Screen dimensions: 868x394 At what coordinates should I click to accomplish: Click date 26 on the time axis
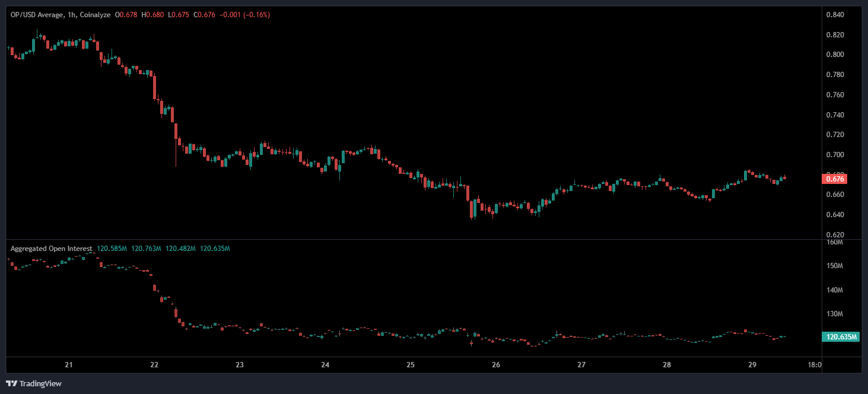[x=496, y=365]
